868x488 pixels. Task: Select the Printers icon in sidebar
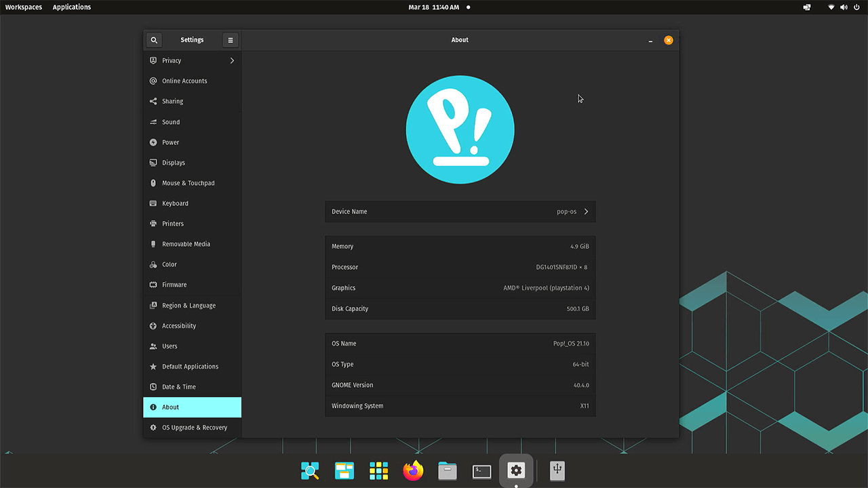153,224
